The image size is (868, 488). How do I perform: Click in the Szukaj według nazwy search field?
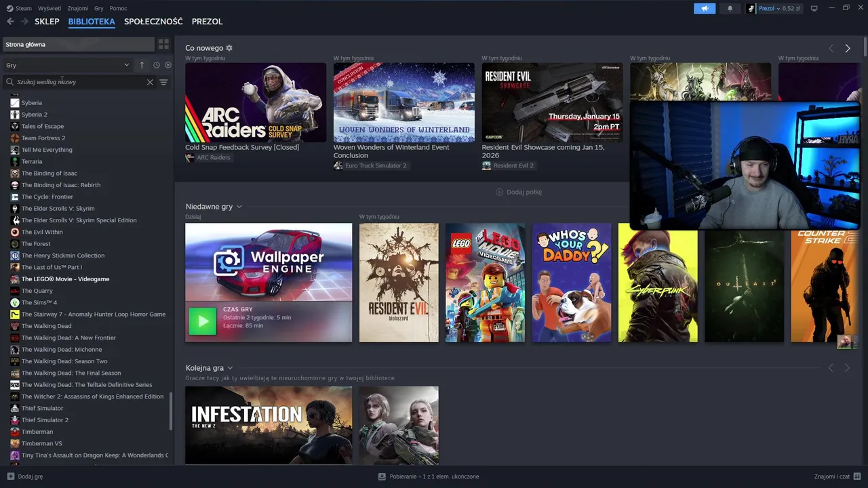pyautogui.click(x=78, y=82)
